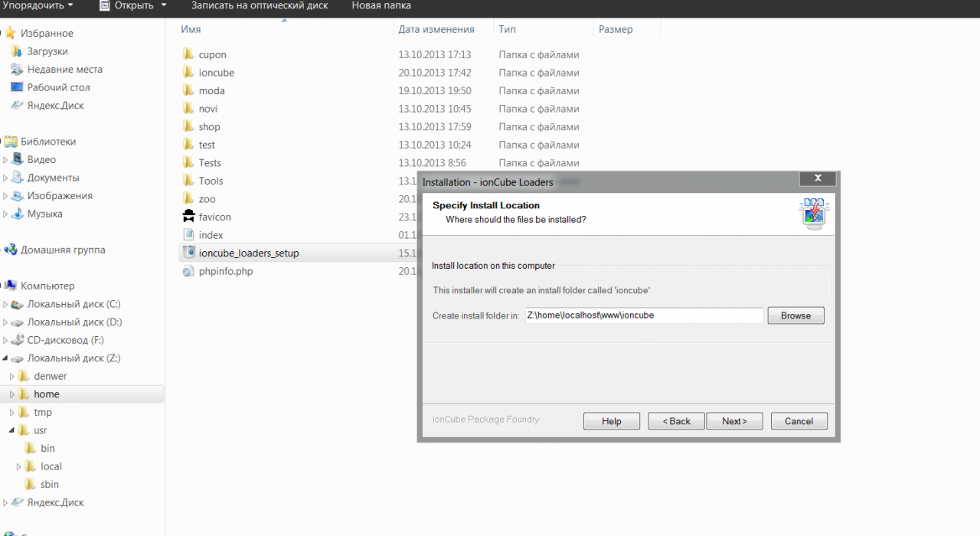Click the Музыка library icon

pos(17,214)
